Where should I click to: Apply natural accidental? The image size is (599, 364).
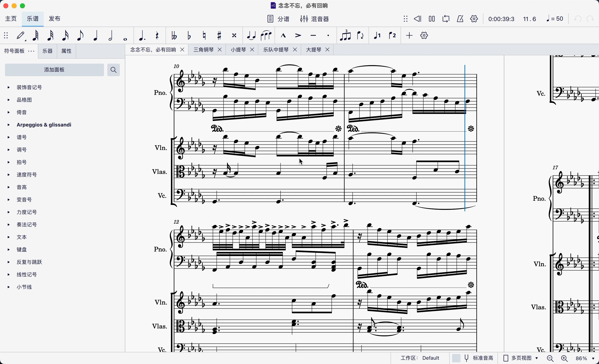204,36
